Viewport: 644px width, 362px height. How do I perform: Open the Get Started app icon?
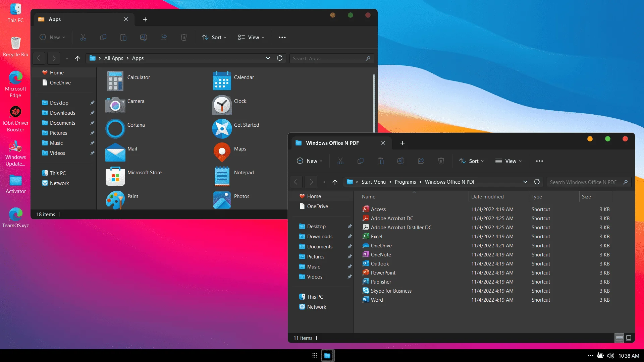(x=222, y=129)
